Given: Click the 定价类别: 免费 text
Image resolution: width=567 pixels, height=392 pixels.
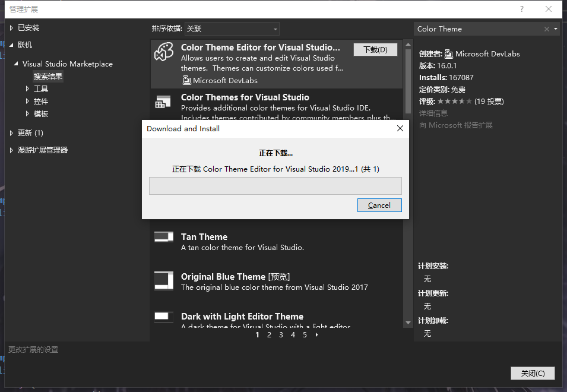Looking at the screenshot, I should (442, 89).
